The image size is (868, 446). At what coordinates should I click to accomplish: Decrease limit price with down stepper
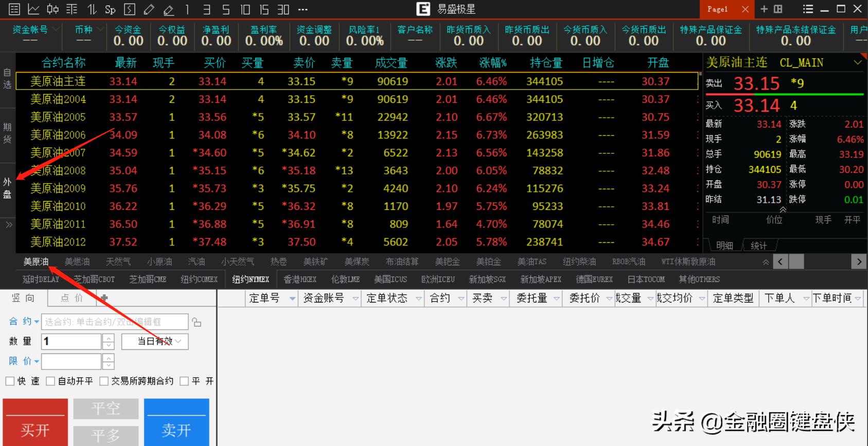pyautogui.click(x=108, y=365)
